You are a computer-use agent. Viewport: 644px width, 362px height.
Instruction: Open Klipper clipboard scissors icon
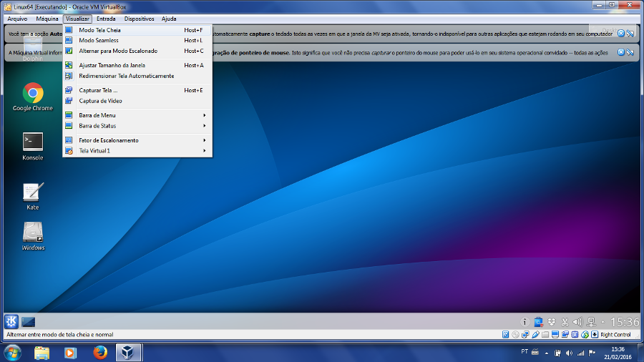pyautogui.click(x=565, y=322)
